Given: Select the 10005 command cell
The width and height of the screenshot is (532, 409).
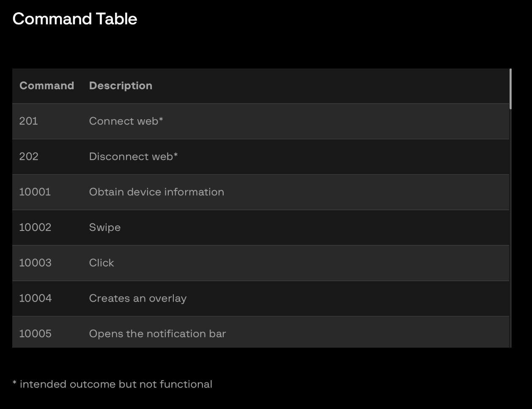Looking at the screenshot, I should [x=35, y=334].
